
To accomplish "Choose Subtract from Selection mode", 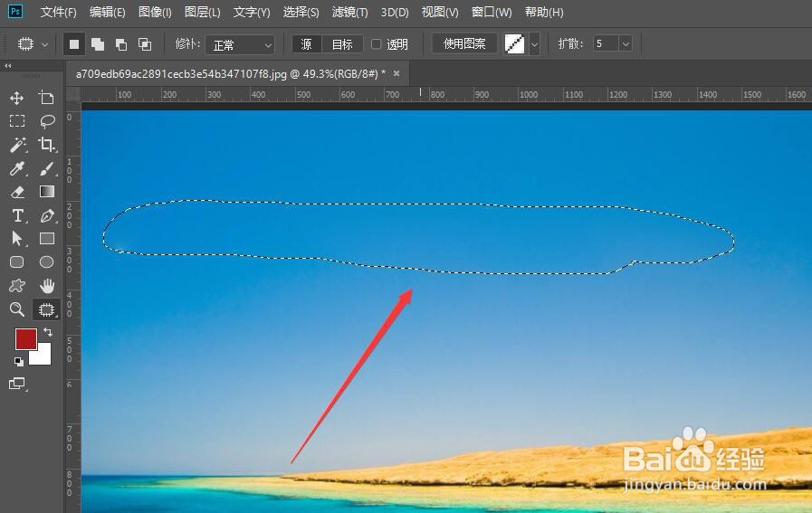I will click(121, 44).
